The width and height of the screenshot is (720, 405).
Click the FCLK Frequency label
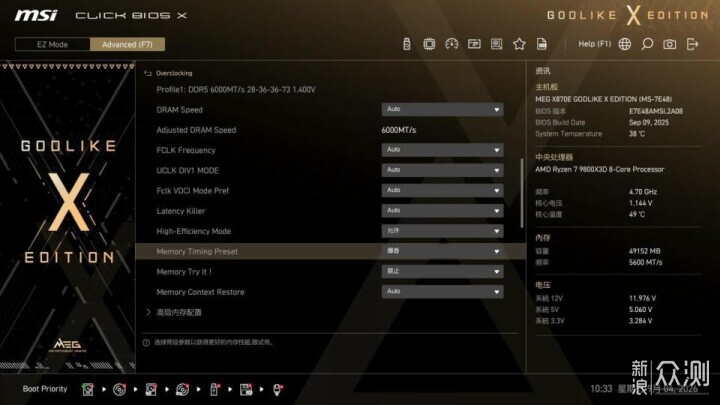[186, 150]
